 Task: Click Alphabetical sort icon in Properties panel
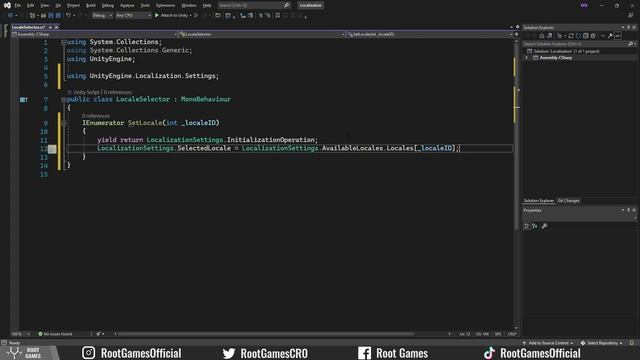[535, 226]
